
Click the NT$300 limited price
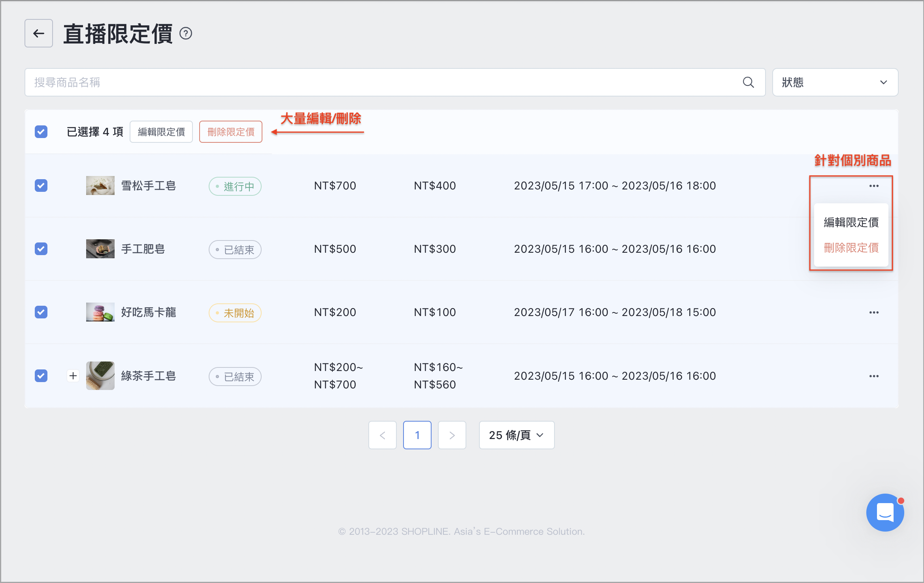435,249
